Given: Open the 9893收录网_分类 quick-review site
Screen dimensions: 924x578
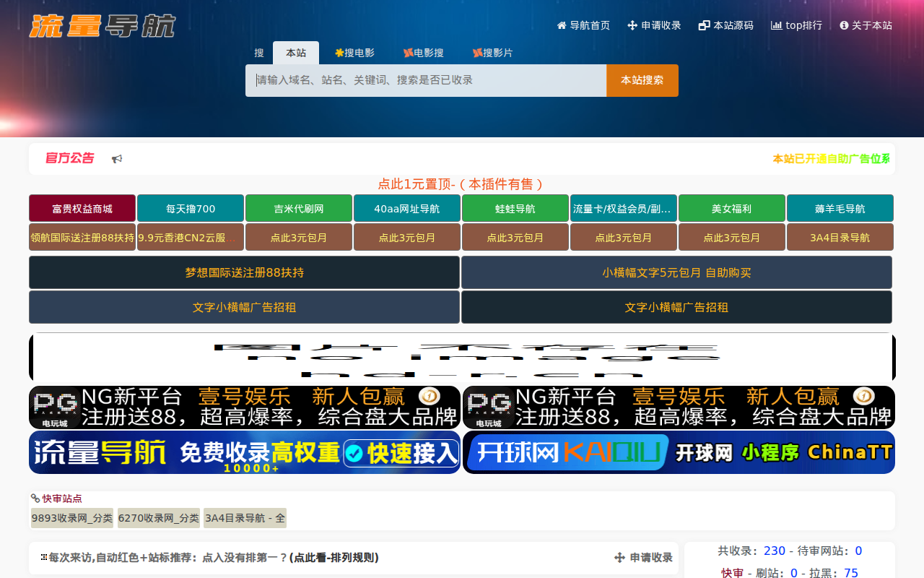Looking at the screenshot, I should click(x=72, y=518).
